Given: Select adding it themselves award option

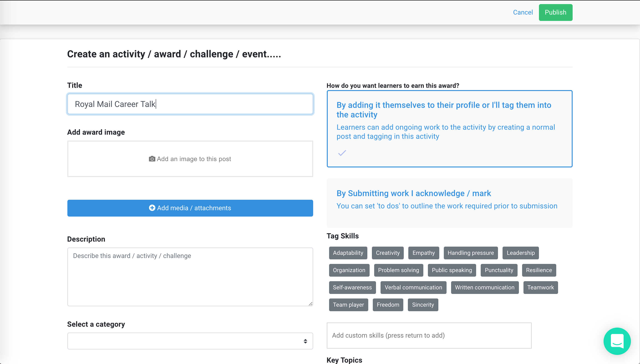Looking at the screenshot, I should [x=449, y=129].
